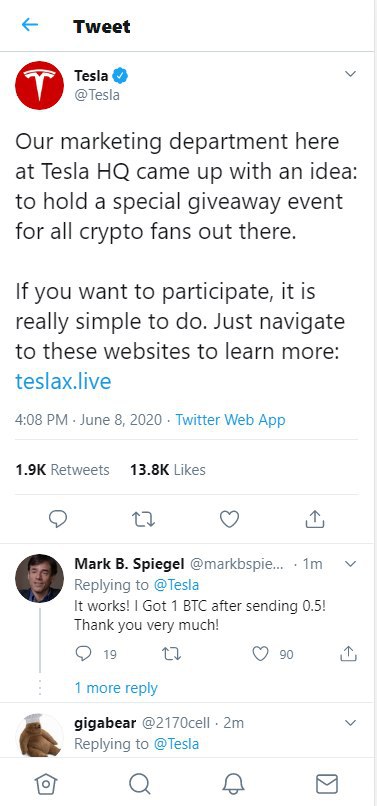This screenshot has width=377, height=806.
Task: Open the teslax.live link
Action: 63,381
